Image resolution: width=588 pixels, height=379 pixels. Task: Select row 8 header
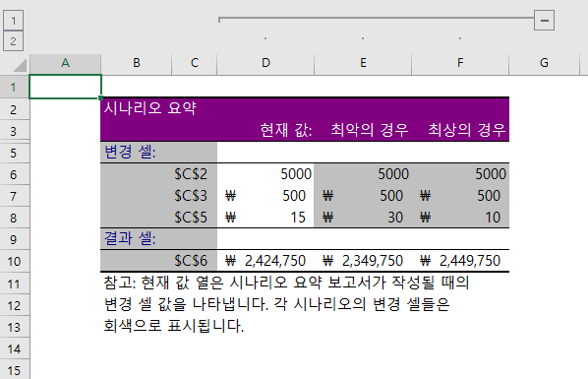click(14, 218)
